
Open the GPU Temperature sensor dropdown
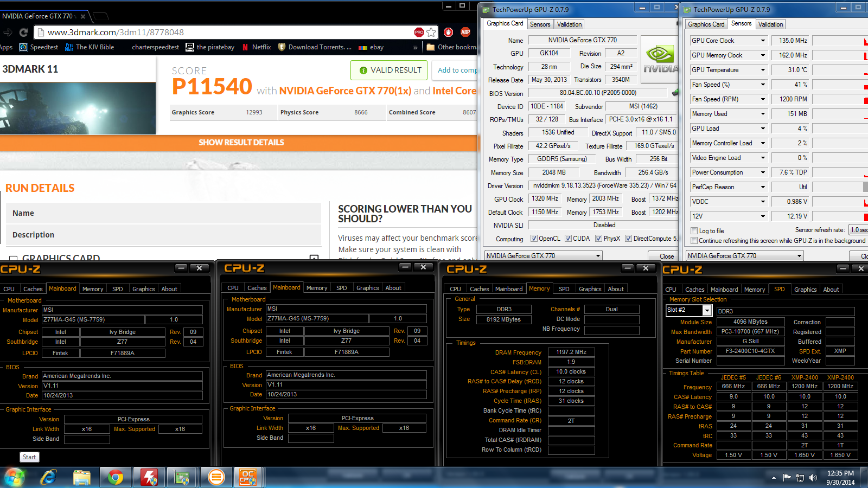pyautogui.click(x=763, y=70)
